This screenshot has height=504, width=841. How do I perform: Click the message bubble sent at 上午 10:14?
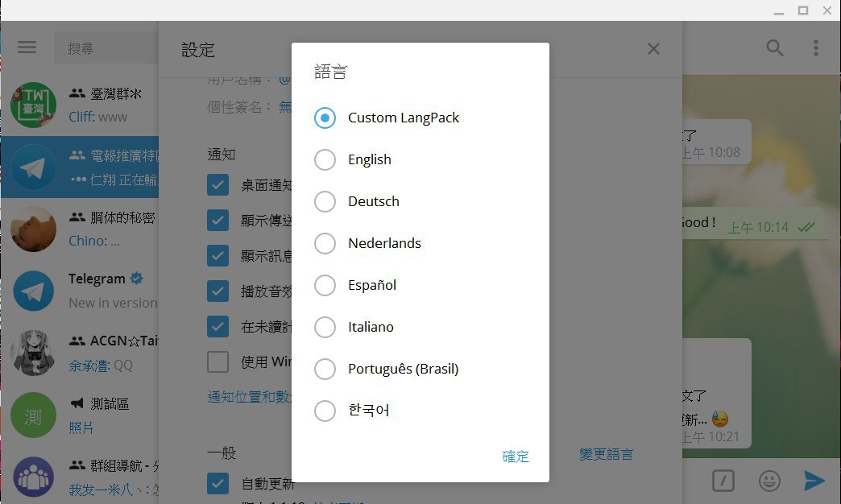(753, 224)
